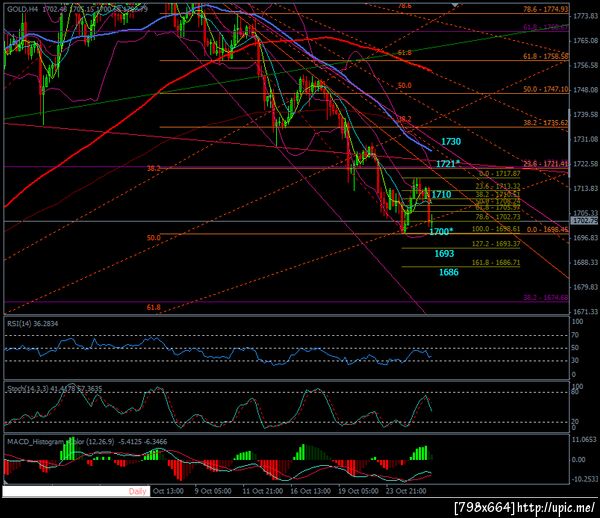Screen dimensions: 600x518
Task: Click the Fibonacci label 61.8 - 1758.58
Action: tap(546, 56)
